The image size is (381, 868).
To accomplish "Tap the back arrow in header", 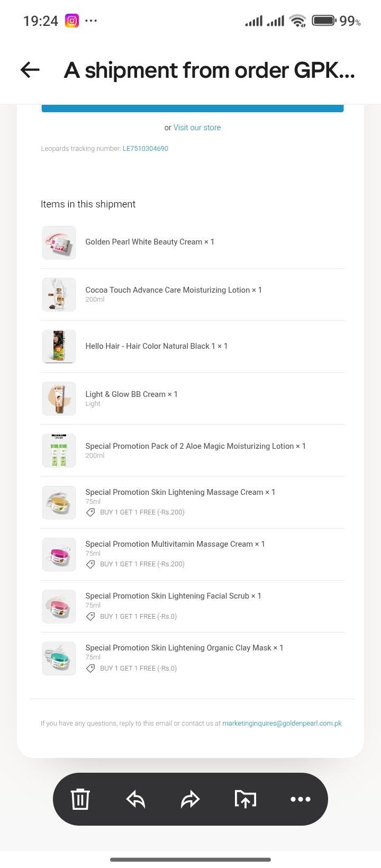I will 30,70.
